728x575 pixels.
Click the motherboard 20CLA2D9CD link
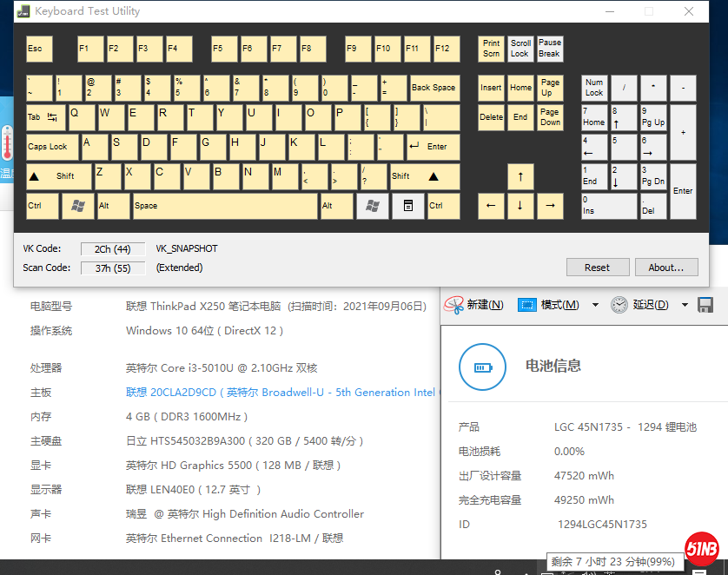[281, 393]
